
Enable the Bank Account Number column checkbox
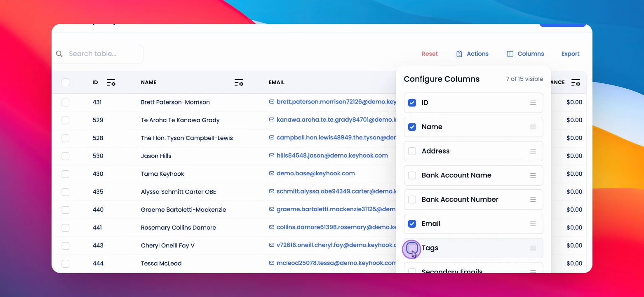[x=412, y=200]
